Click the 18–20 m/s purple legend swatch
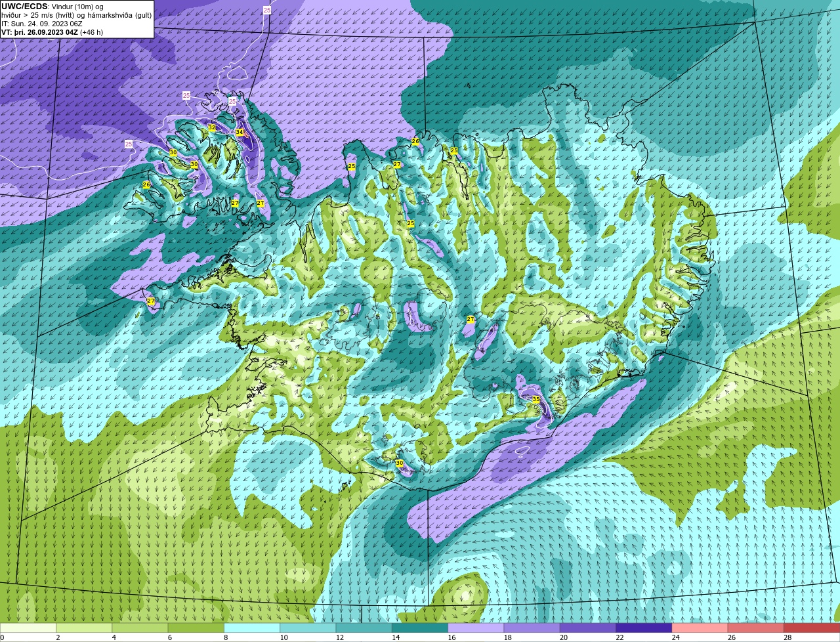Viewport: 840px width, 642px height. pyautogui.click(x=532, y=628)
